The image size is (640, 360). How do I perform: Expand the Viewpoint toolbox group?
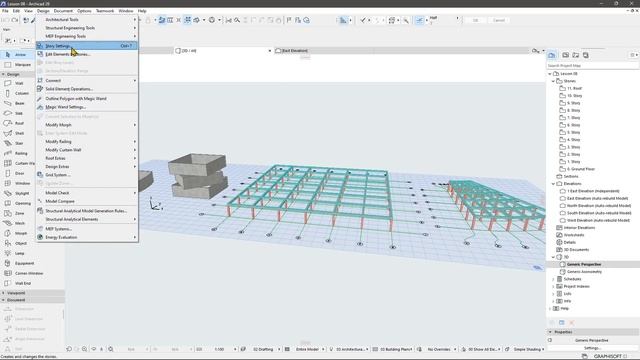coord(3,293)
